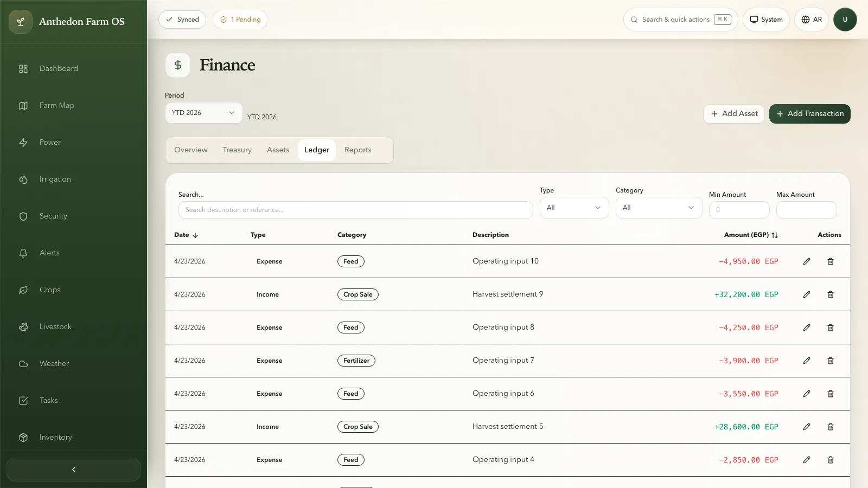This screenshot has height=488, width=868.
Task: Switch to the Treasury tab
Action: click(237, 150)
